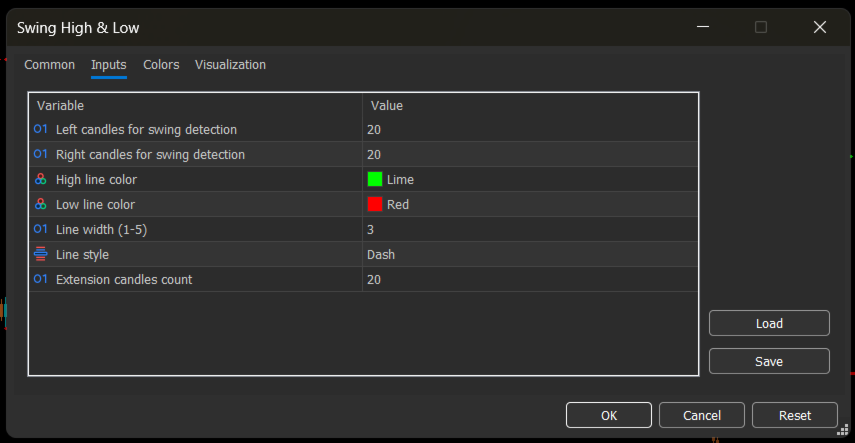Click integer icon beside Line width (1-5)
The image size is (855, 443).
pos(40,229)
